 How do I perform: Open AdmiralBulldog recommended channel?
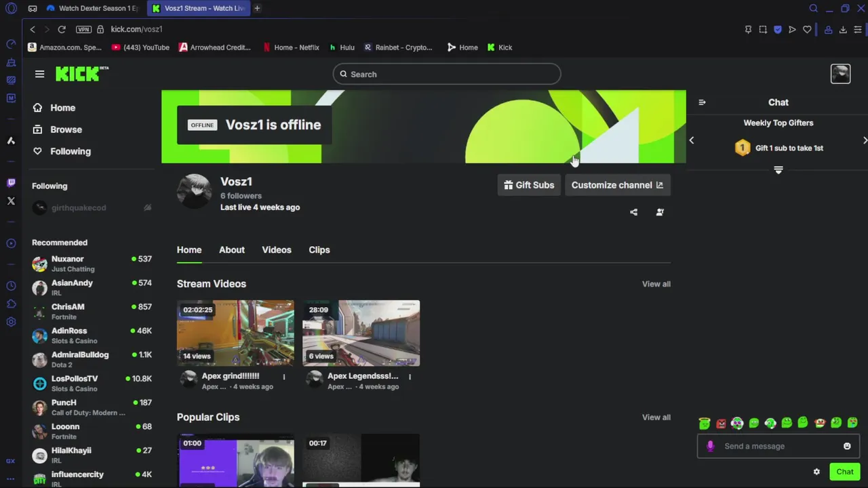click(x=92, y=359)
